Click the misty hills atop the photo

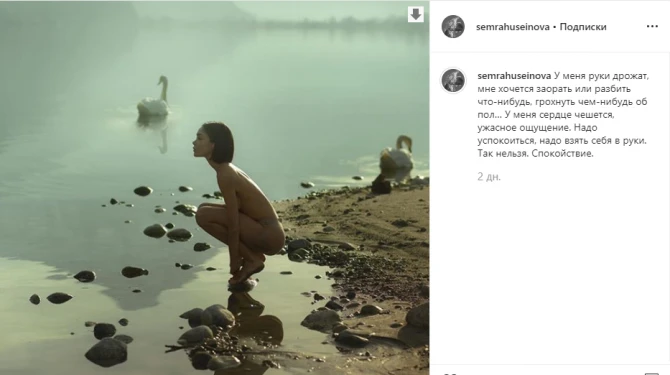click(x=215, y=13)
